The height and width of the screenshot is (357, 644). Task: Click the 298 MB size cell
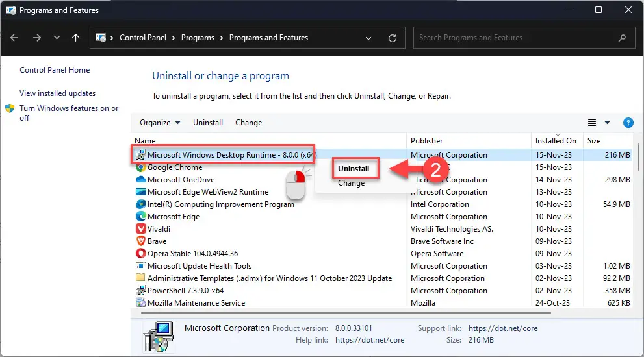(617, 180)
